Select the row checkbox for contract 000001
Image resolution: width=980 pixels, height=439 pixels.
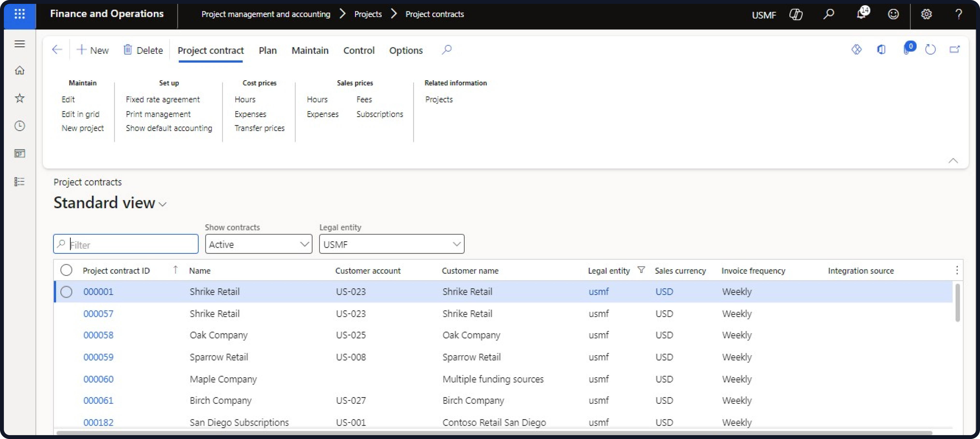tap(66, 292)
